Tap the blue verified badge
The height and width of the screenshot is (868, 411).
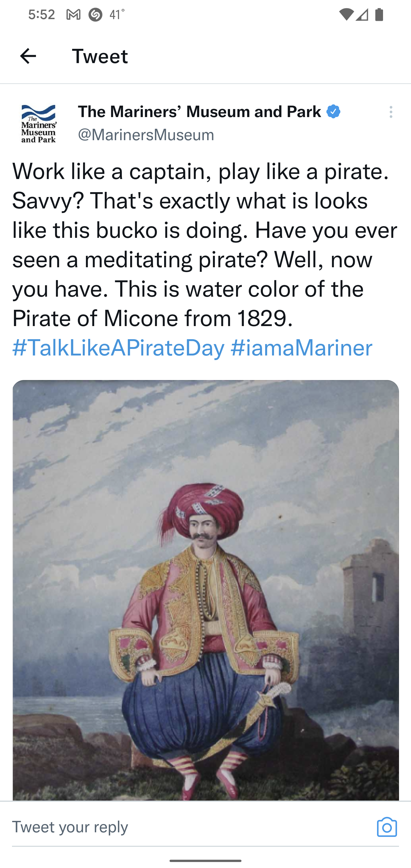[333, 112]
